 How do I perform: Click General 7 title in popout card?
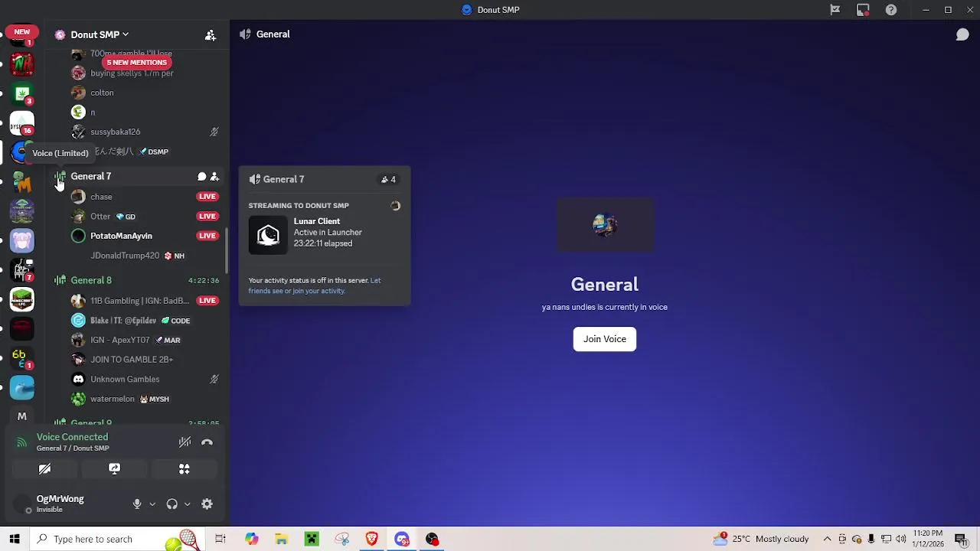(x=283, y=179)
